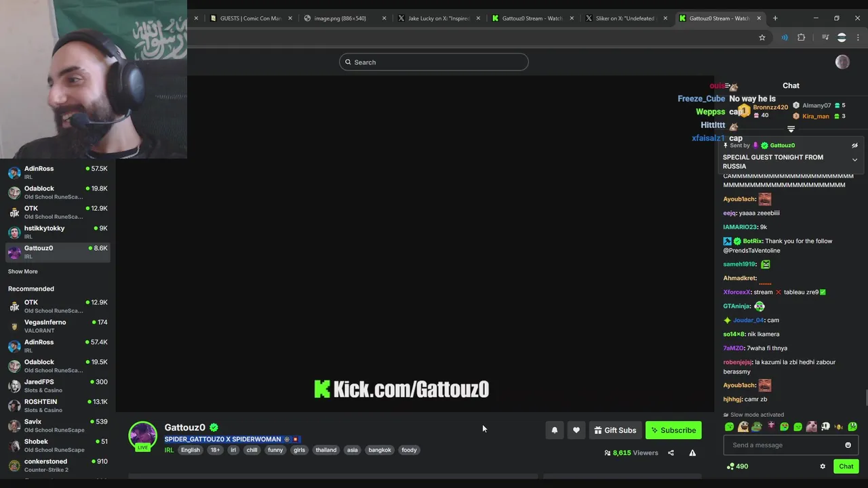Click the chat scrollbar
Viewport: 868px width, 488px height.
(x=865, y=398)
